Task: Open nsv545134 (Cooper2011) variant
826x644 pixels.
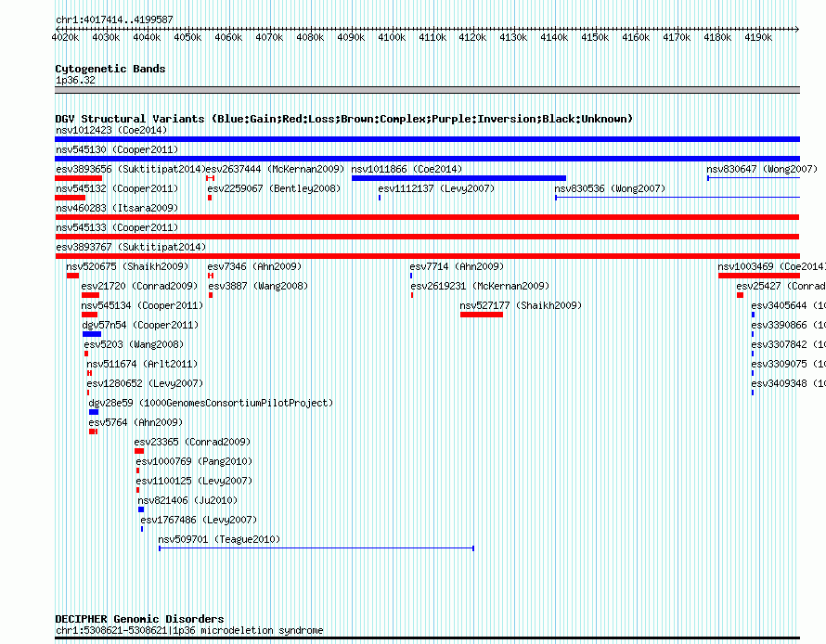Action: point(142,305)
